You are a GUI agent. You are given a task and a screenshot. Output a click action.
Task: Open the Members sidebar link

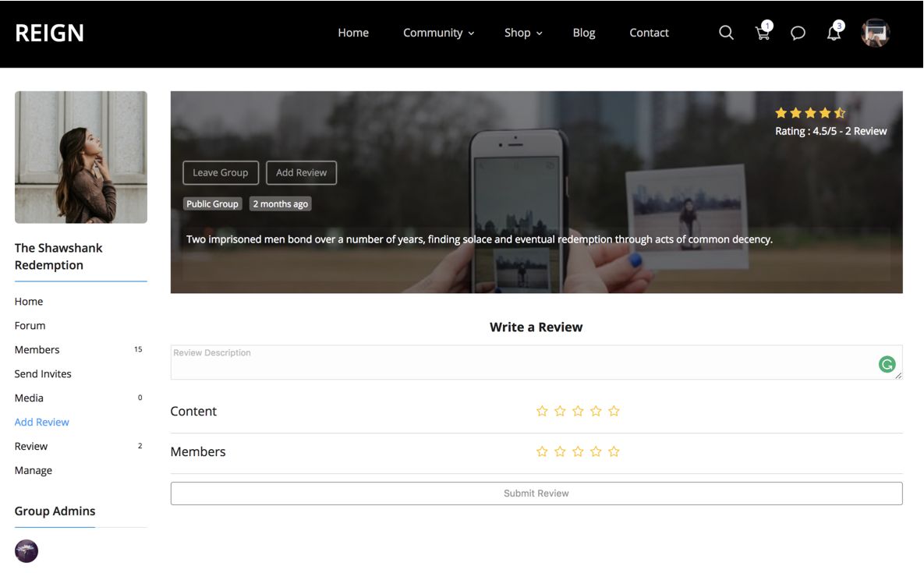tap(37, 350)
